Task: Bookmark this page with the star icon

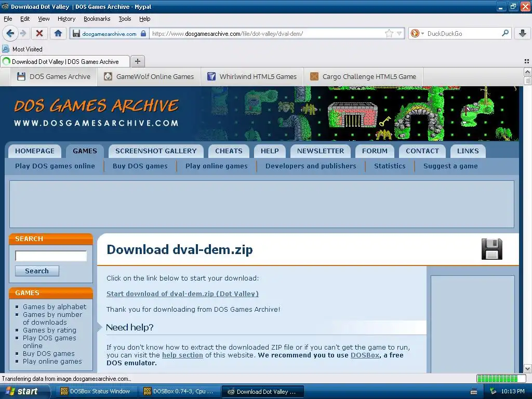Action: 389,33
